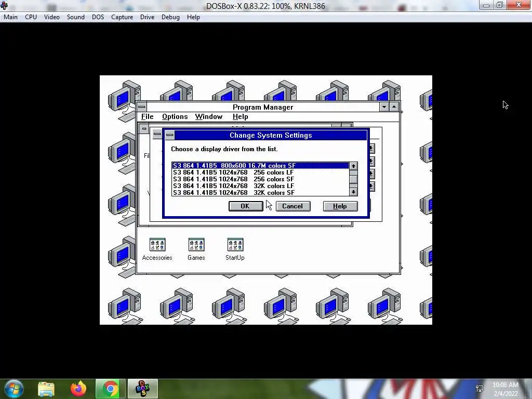Open DOSBox-X Capture menu
The height and width of the screenshot is (399, 532).
coord(122,17)
